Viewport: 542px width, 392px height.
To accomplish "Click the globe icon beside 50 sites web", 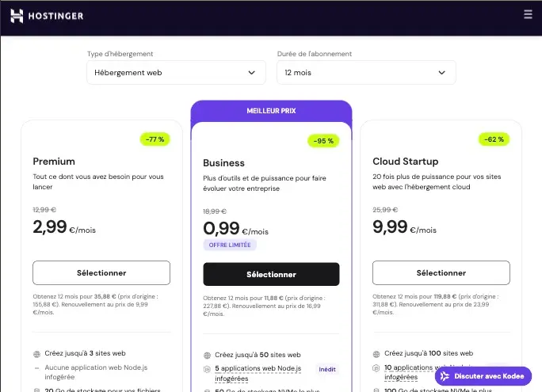I will [x=207, y=356].
